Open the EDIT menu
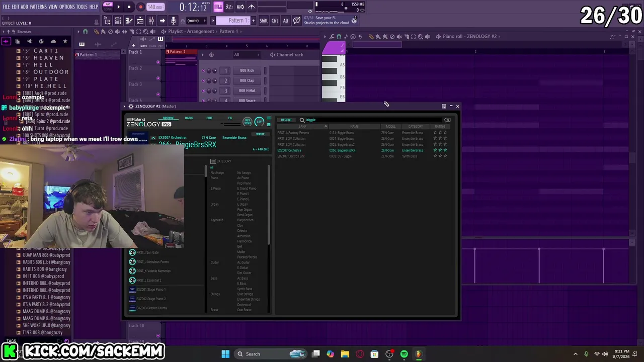This screenshot has width=644, height=362. [x=16, y=7]
